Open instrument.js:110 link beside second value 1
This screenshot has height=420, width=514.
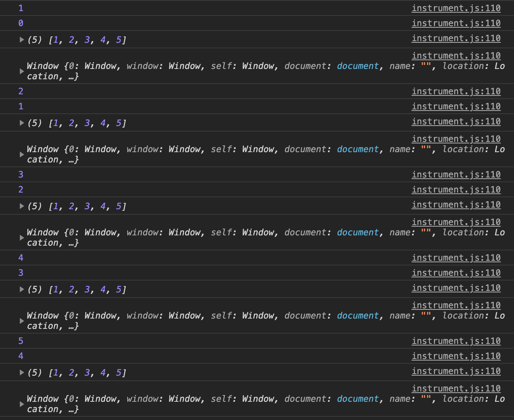456,106
